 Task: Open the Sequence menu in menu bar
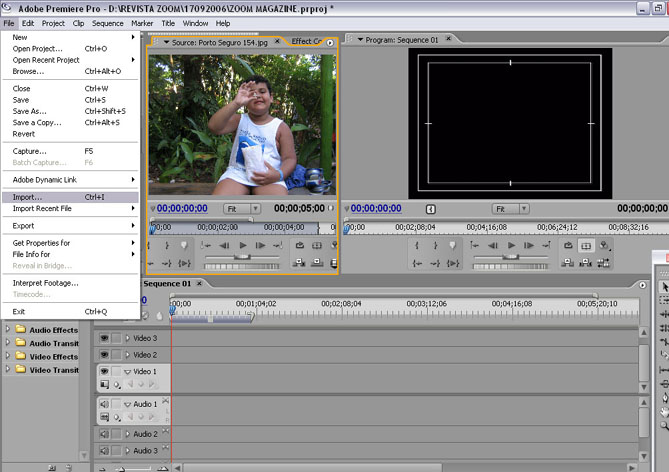[107, 23]
